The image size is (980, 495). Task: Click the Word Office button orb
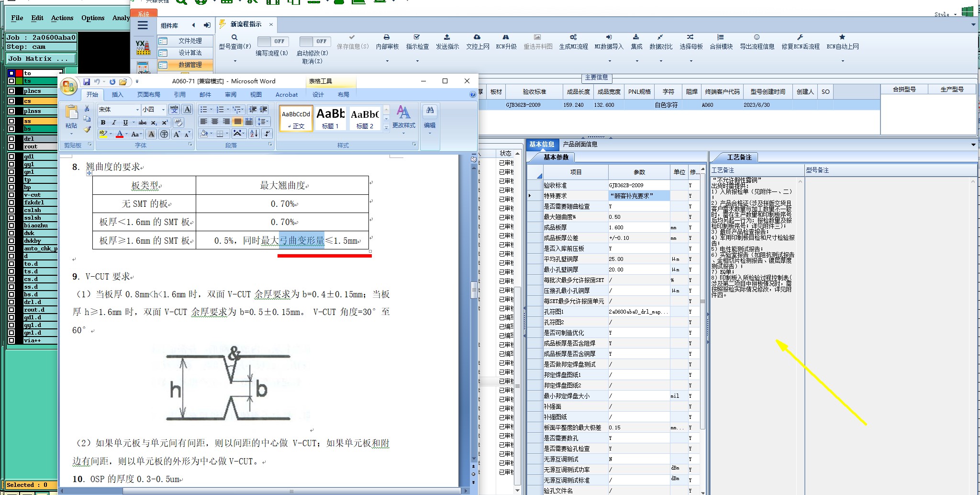point(68,87)
